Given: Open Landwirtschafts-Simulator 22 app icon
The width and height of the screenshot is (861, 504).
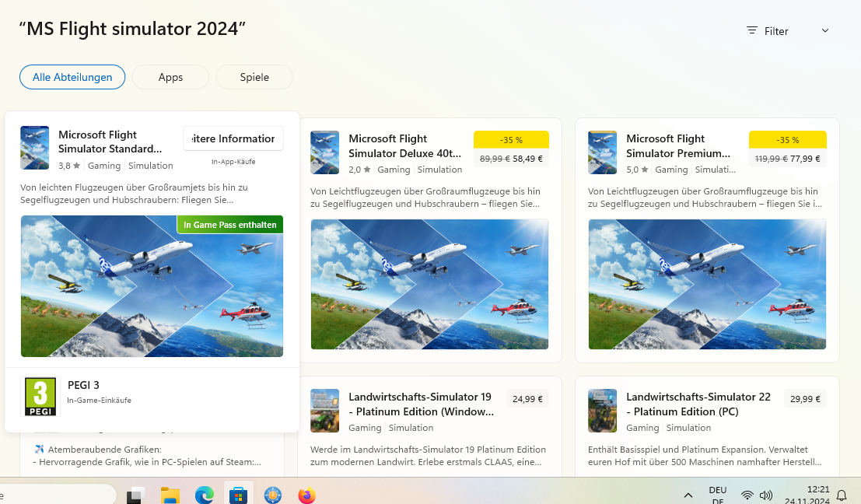Looking at the screenshot, I should (x=602, y=411).
